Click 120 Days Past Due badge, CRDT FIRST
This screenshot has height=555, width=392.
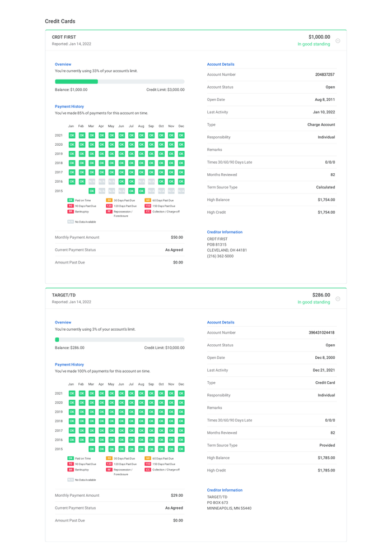109,206
